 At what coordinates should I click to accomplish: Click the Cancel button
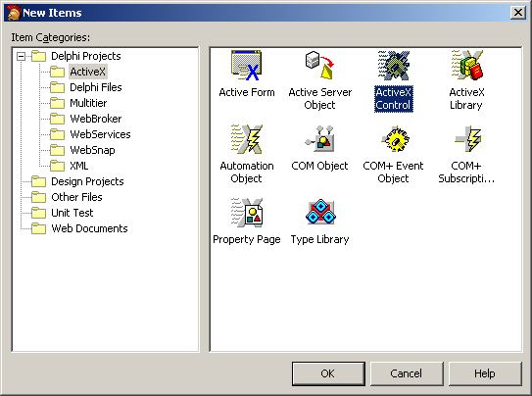407,373
